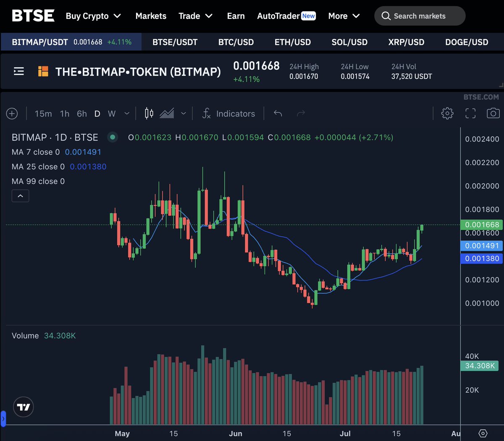Click the TradingView logo badge
The image size is (504, 441).
click(x=24, y=407)
